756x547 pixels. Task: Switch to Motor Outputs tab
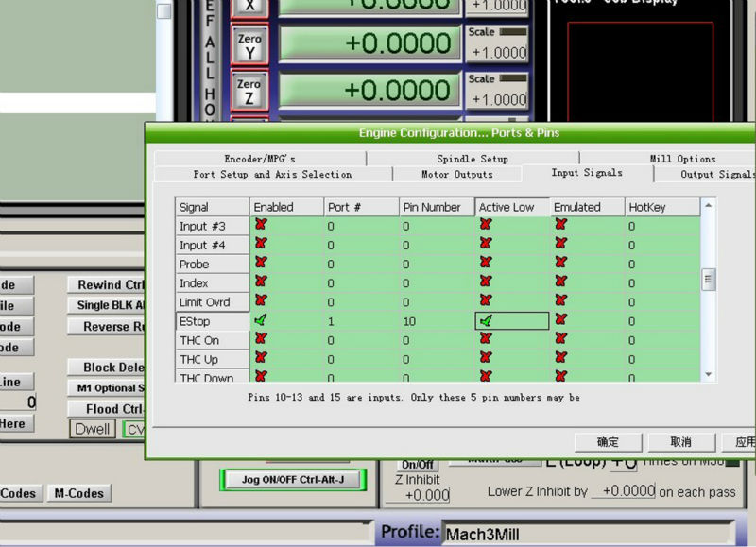(457, 175)
